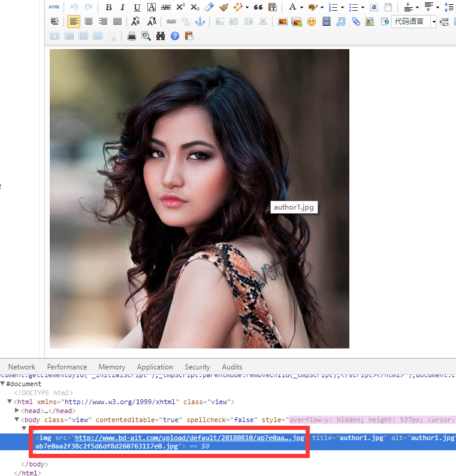This screenshot has height=476, width=456.
Task: Align text center
Action: (89, 21)
